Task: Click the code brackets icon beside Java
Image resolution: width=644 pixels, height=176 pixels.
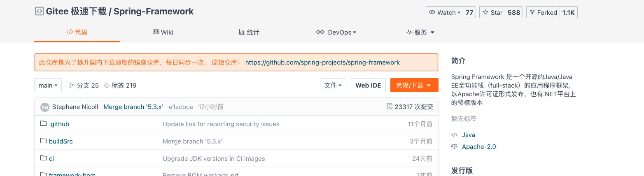Action: [454, 134]
